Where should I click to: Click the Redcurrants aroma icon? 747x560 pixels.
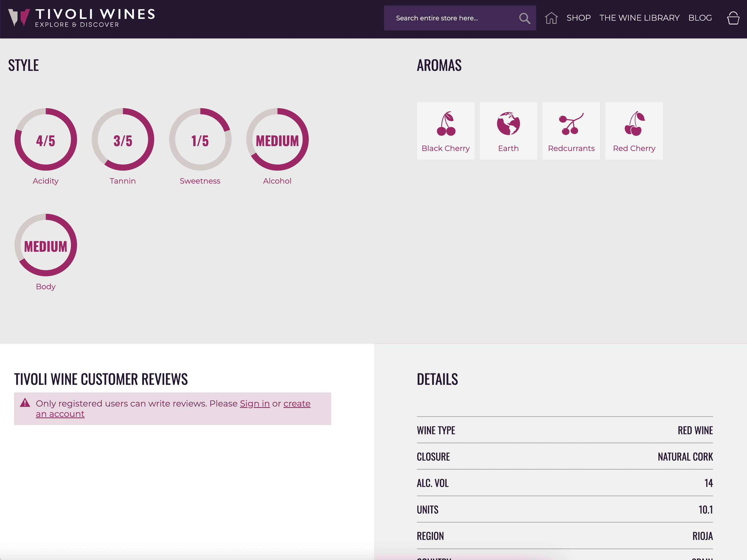571,124
